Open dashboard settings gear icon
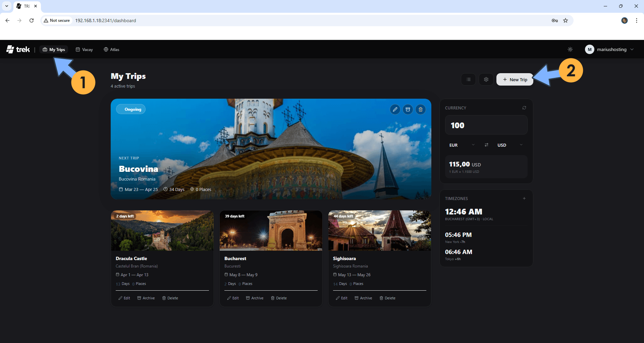The image size is (644, 343). [x=486, y=80]
